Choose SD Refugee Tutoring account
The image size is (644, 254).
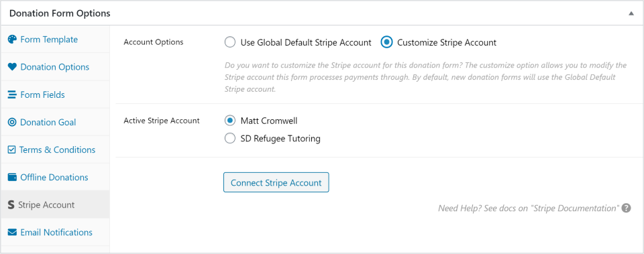230,138
